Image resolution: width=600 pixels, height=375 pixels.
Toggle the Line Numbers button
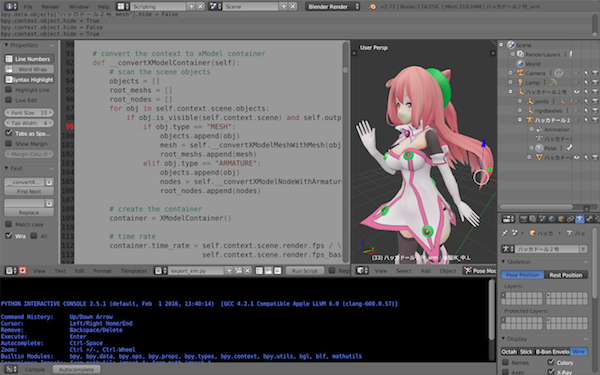29,59
